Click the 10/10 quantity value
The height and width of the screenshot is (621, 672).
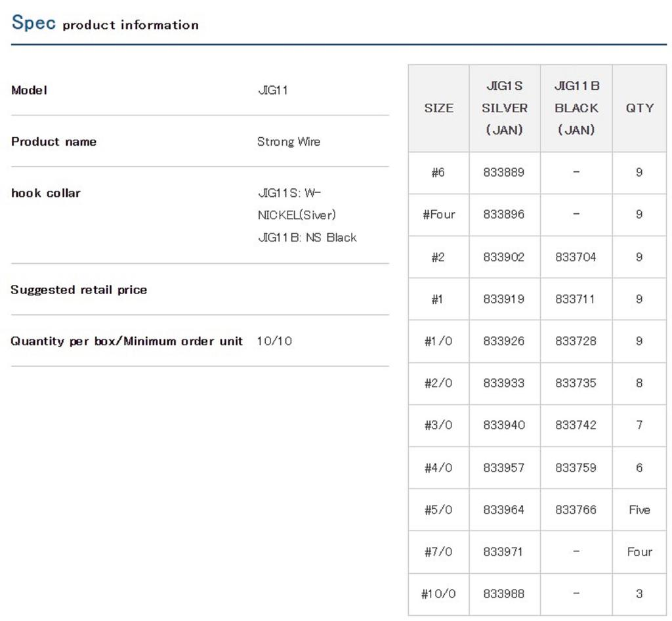click(x=274, y=341)
